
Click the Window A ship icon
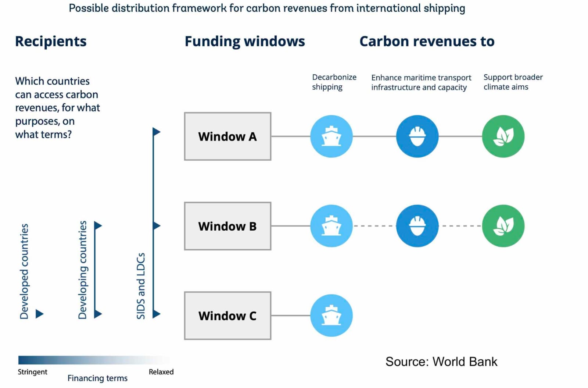pos(331,136)
